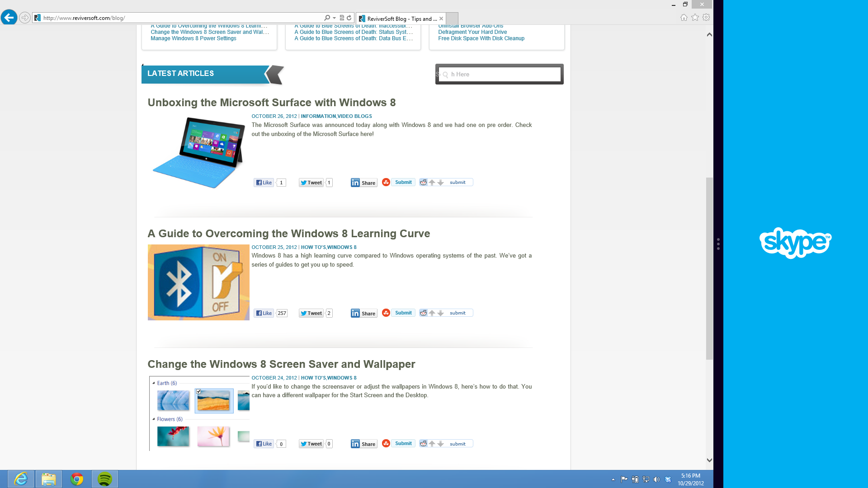Click reddit alien icon on Learning Curve article

423,313
